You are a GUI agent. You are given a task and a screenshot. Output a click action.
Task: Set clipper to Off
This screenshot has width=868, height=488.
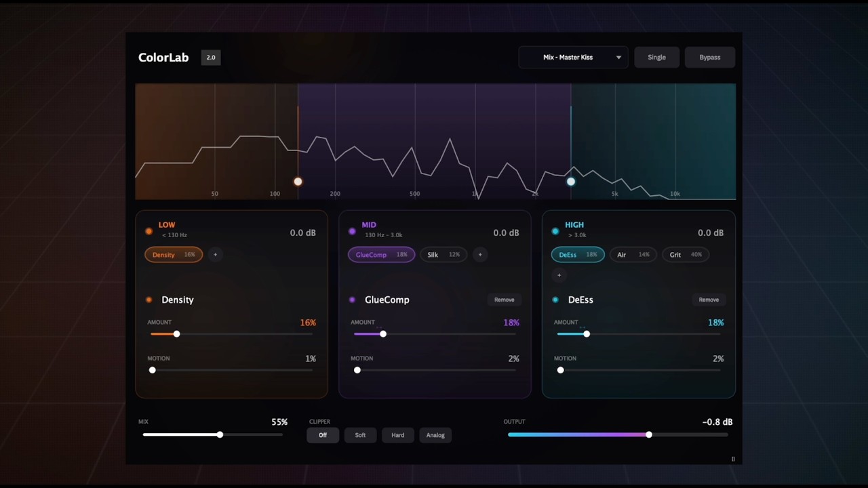[323, 435]
